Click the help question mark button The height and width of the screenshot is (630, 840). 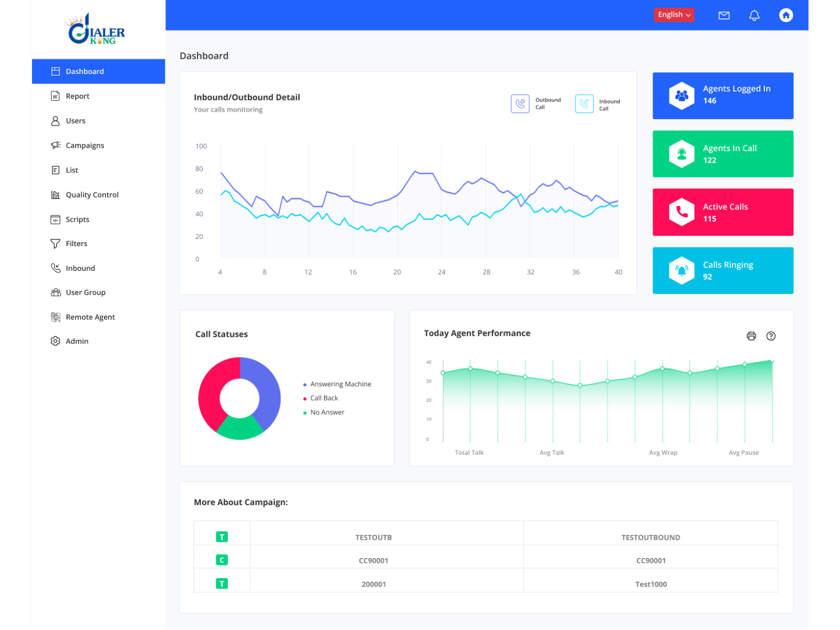pos(771,336)
